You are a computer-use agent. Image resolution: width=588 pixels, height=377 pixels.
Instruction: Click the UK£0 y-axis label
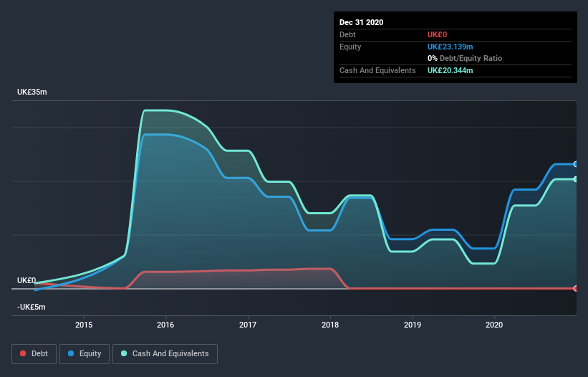(x=26, y=280)
